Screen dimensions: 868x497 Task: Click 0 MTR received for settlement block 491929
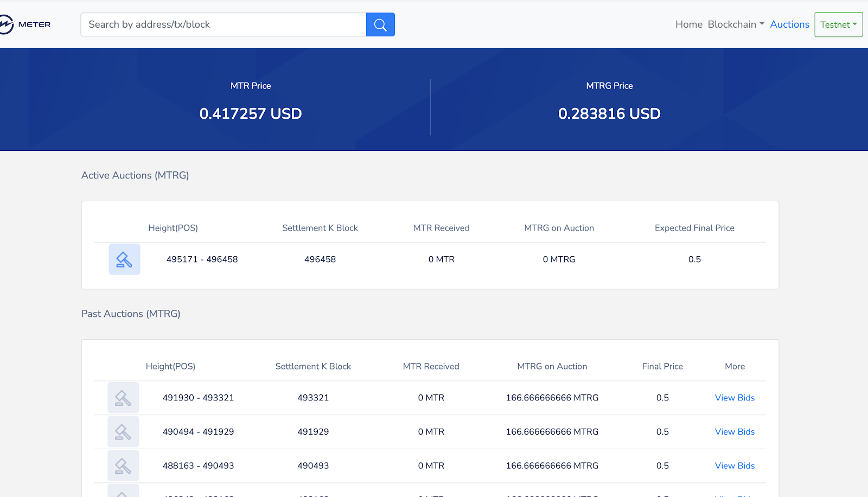[431, 432]
